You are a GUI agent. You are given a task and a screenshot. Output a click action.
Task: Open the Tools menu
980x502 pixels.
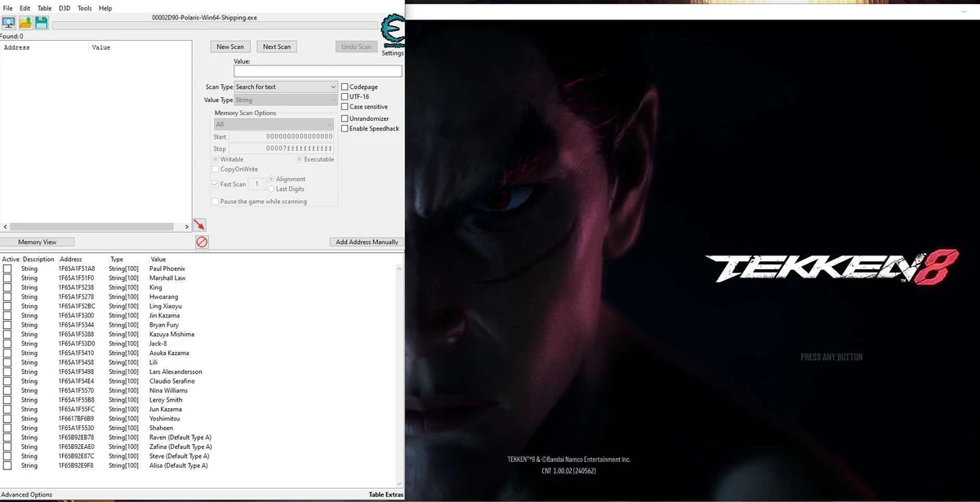coord(84,8)
